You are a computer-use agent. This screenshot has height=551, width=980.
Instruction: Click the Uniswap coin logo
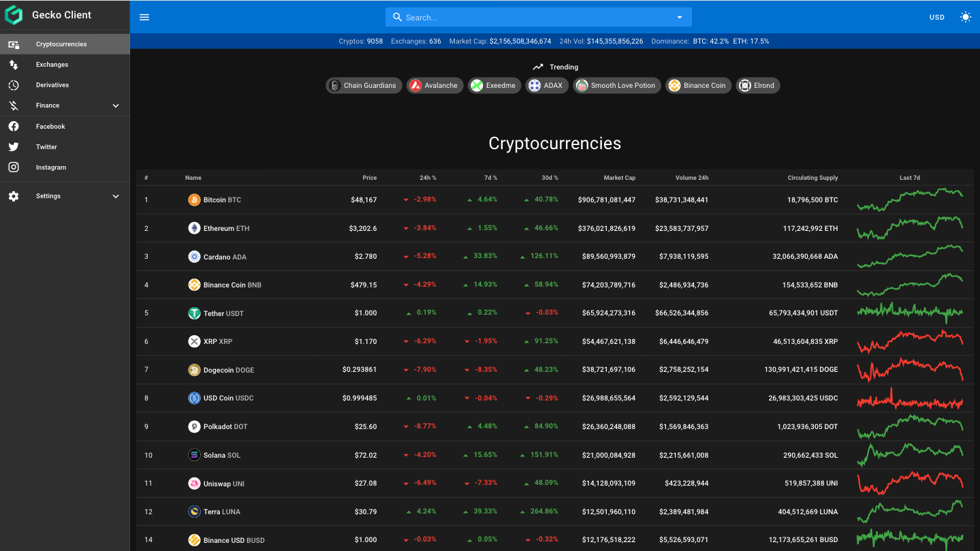click(194, 484)
